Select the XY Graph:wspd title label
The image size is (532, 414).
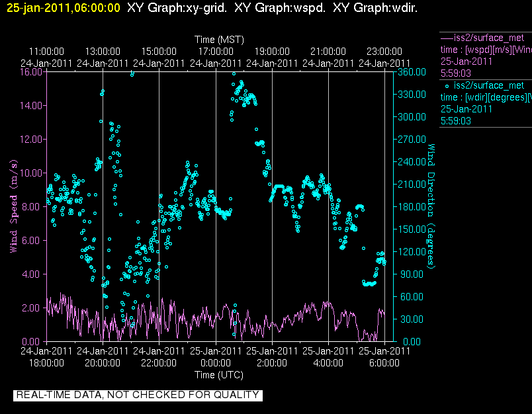(x=280, y=7)
